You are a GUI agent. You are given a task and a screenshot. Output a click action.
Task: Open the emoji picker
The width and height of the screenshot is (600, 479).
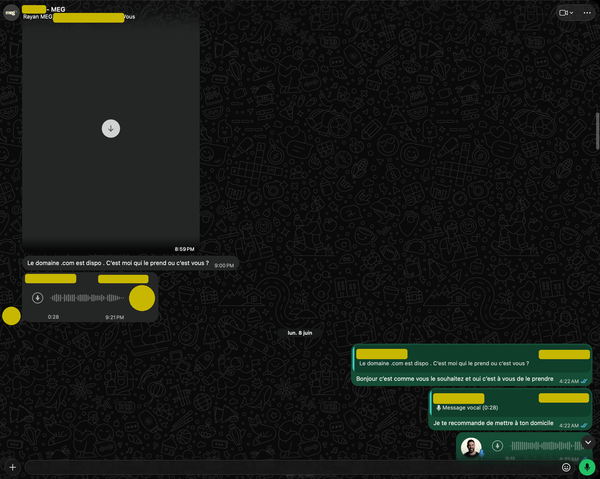pos(566,467)
